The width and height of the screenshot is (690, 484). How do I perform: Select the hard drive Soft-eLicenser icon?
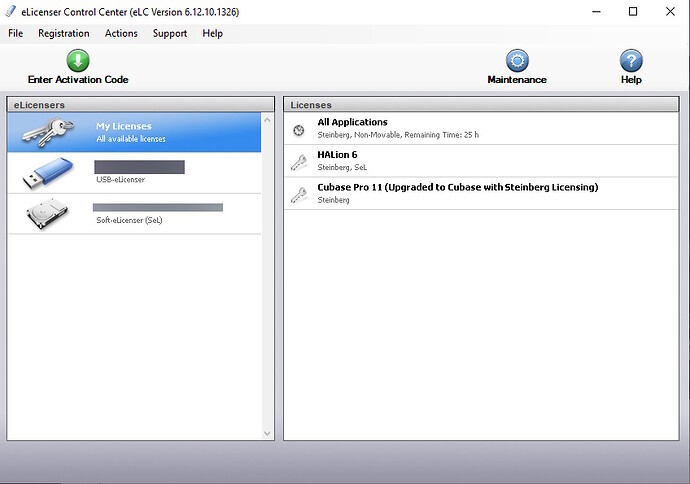point(47,214)
